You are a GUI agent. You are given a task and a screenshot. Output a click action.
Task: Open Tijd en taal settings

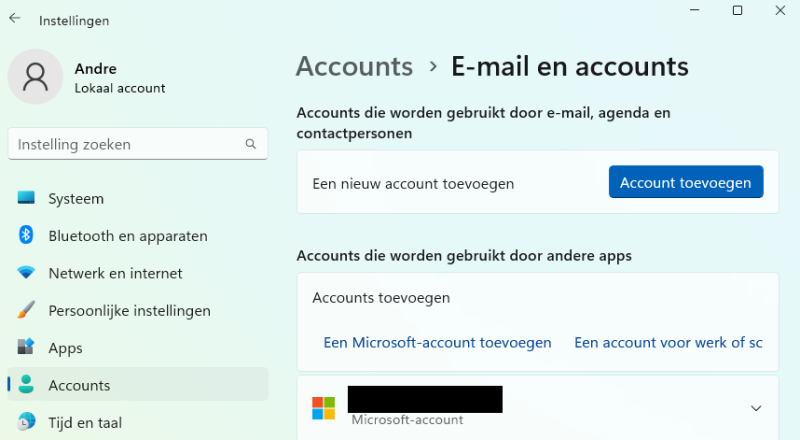click(85, 422)
